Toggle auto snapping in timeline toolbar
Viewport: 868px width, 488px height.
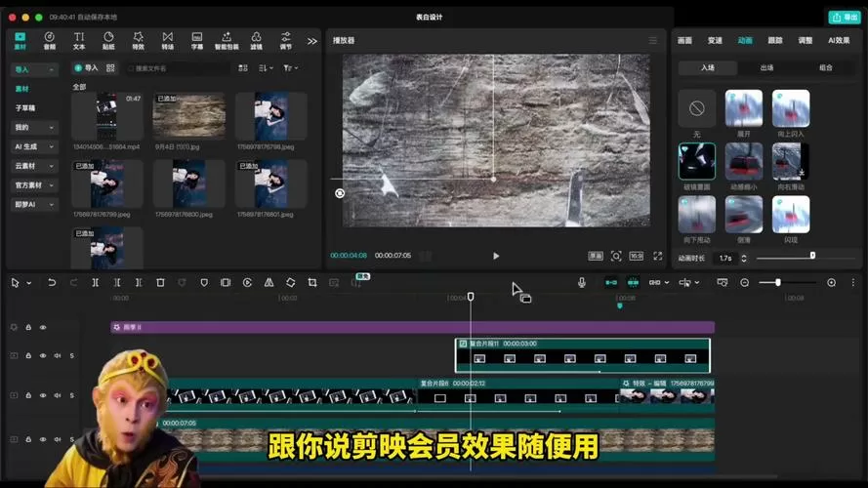pos(633,283)
